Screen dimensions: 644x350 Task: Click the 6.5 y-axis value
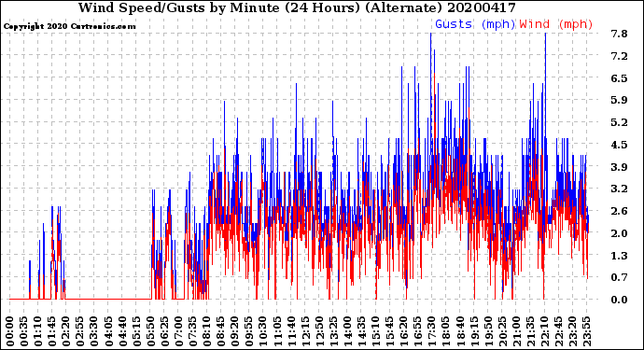click(619, 78)
